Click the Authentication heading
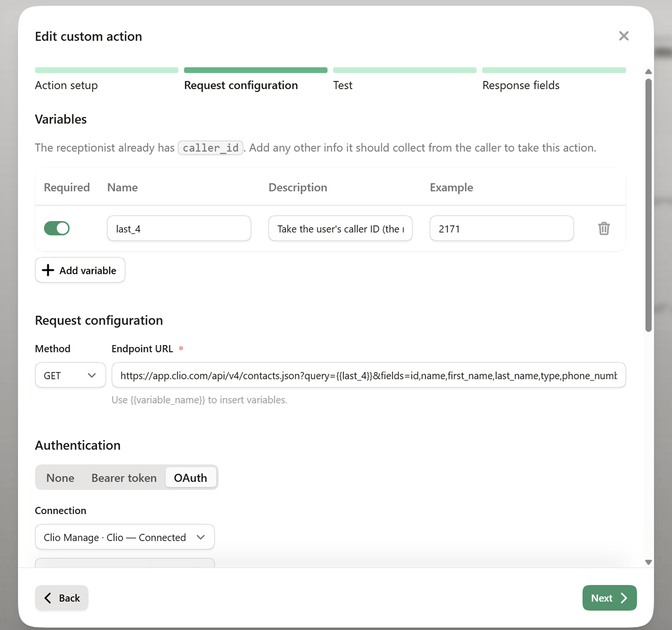 tap(78, 445)
